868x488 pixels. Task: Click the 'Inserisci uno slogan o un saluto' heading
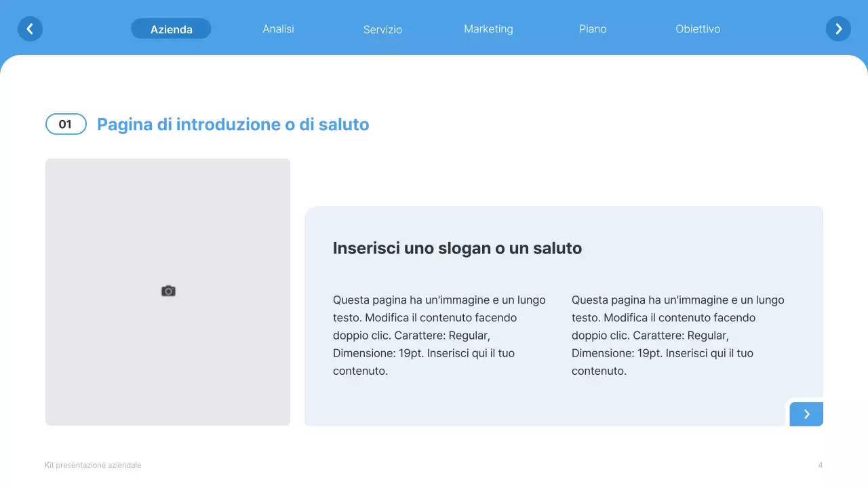coord(457,248)
